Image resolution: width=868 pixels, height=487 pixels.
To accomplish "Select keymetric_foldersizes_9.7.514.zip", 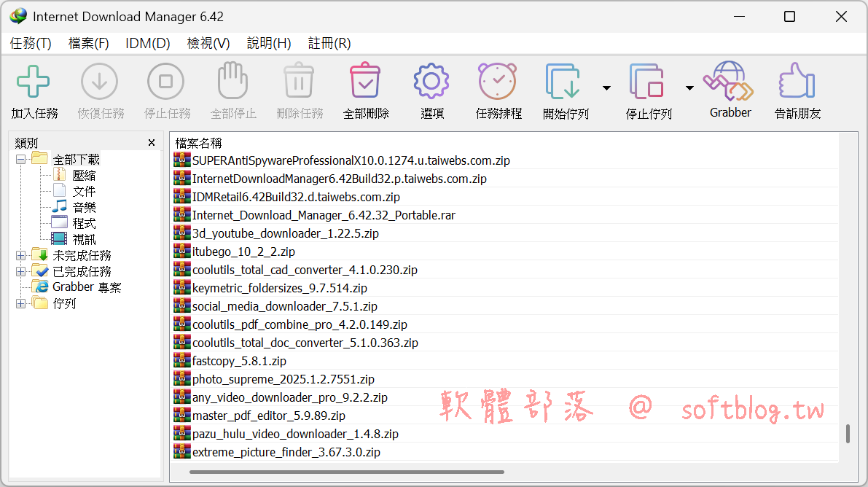I will pos(270,288).
